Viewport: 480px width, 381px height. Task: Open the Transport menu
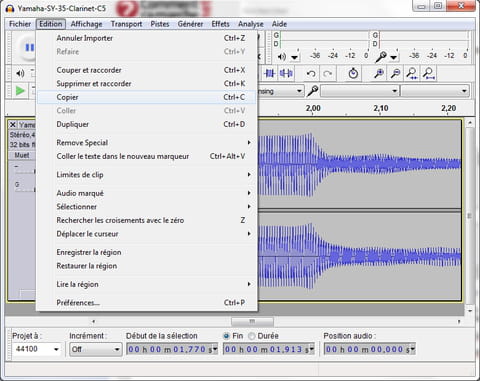[126, 24]
